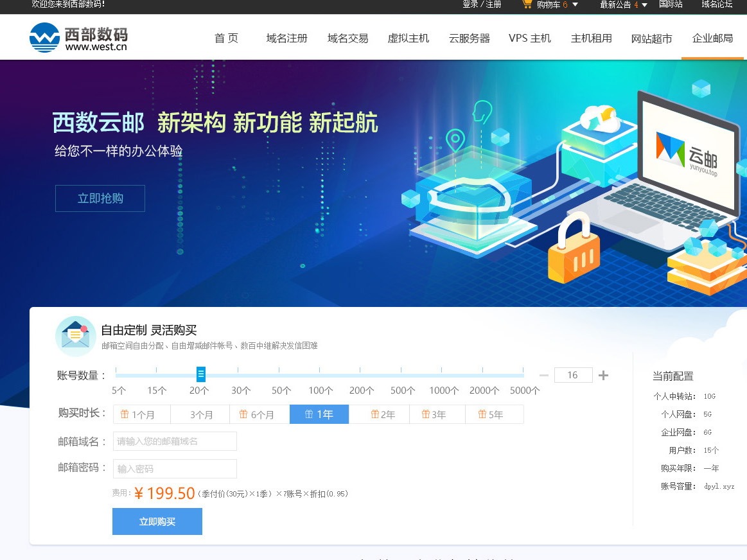Click the envelope mail icon beside 自由定制

pos(75,335)
